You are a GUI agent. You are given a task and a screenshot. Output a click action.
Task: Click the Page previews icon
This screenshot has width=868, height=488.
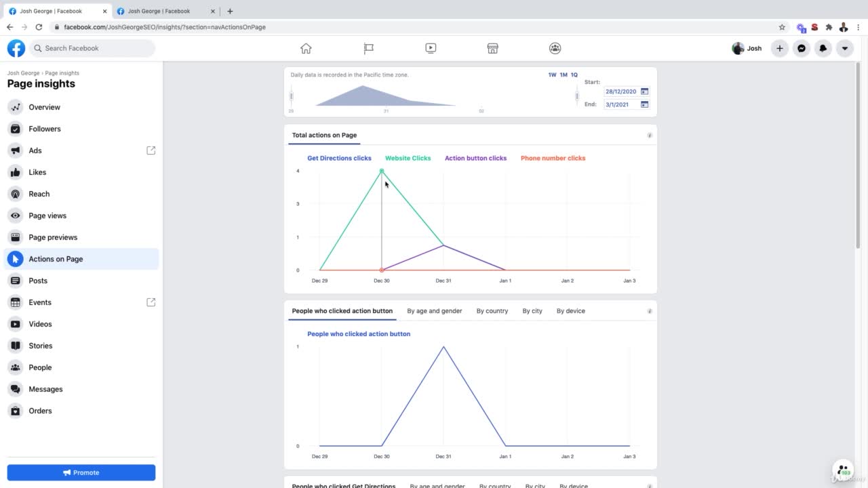15,237
